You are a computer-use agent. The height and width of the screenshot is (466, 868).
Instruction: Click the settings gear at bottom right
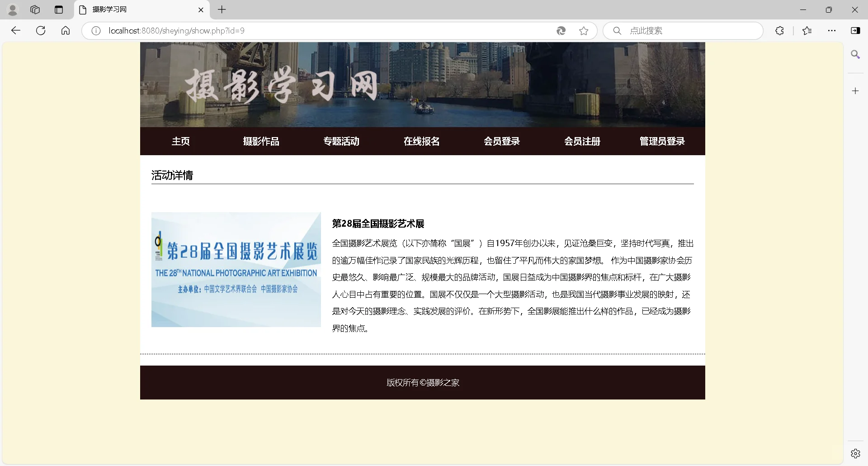[x=855, y=453]
